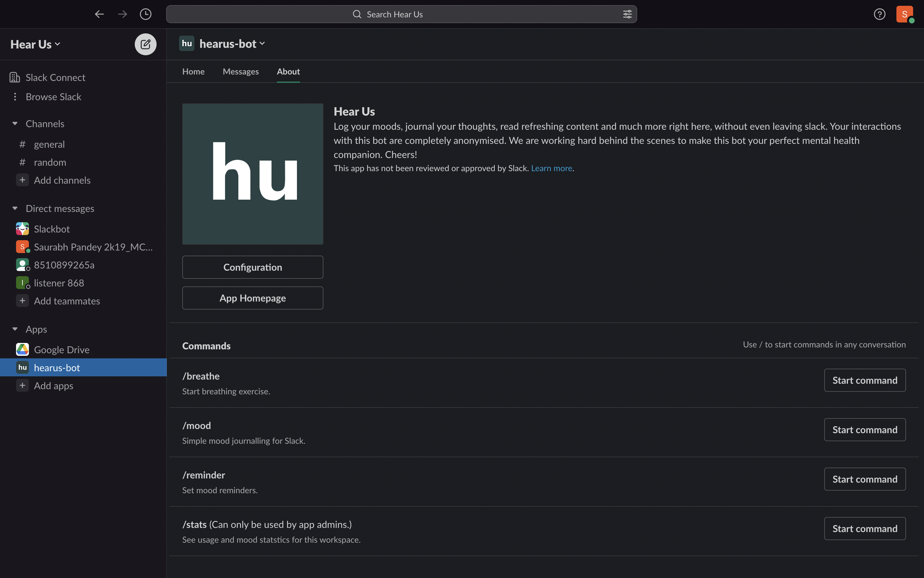This screenshot has width=924, height=578.
Task: Collapse the Apps section
Action: [x=15, y=329]
